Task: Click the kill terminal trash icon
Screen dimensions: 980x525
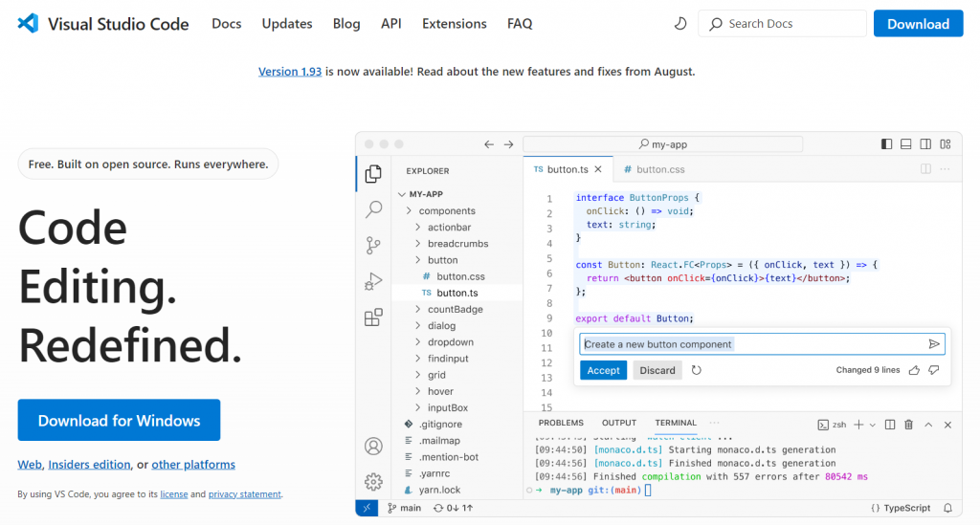Action: pyautogui.click(x=909, y=425)
